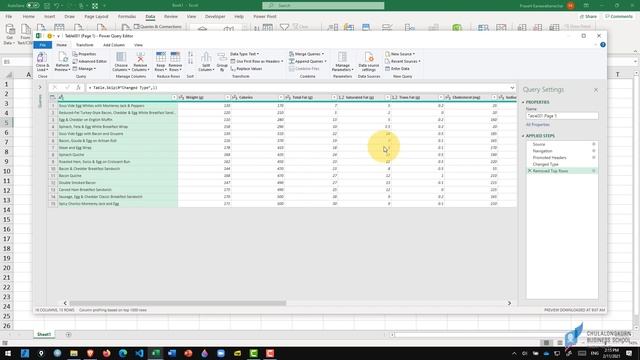Click the Choose Columns icon
The height and width of the screenshot is (360, 640).
click(x=121, y=58)
